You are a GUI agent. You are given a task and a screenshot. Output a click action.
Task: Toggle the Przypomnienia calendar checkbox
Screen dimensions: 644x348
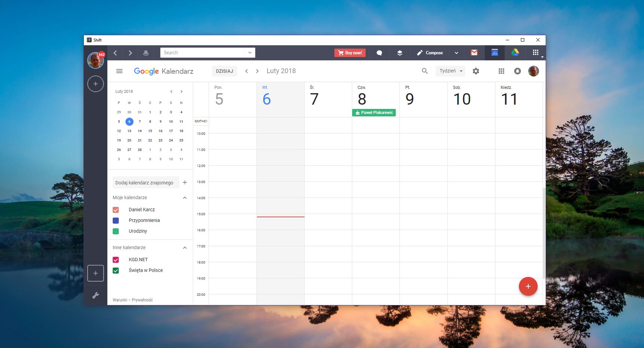[116, 221]
